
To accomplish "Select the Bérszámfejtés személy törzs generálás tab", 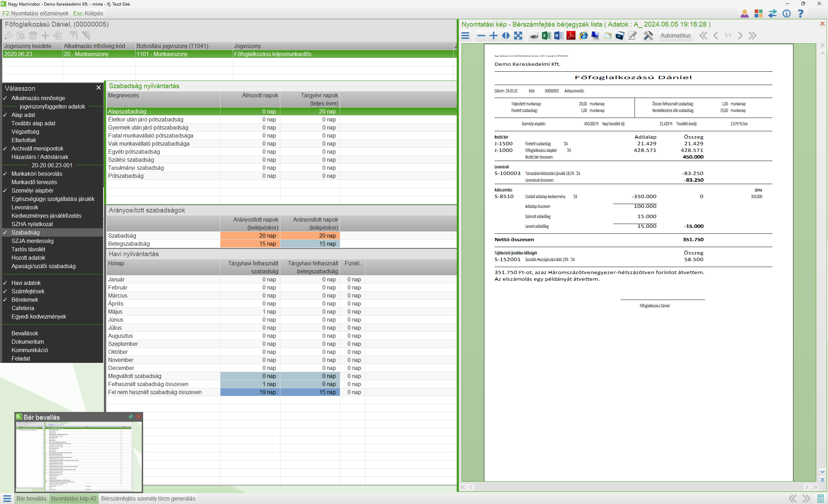I will click(x=148, y=498).
